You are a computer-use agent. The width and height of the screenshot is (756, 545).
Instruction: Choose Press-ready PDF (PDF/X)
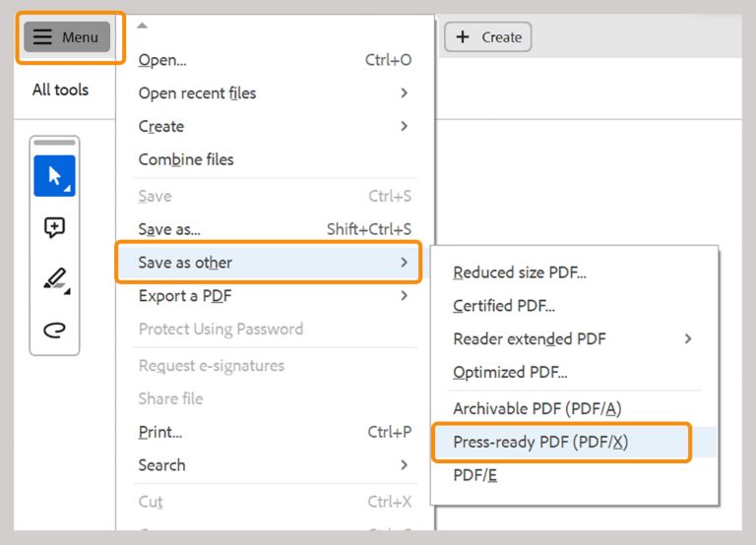(540, 442)
